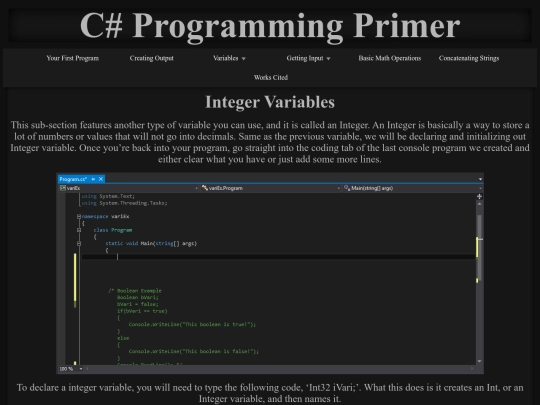Click the editor scrollbar up arrow
The height and width of the screenshot is (405, 540).
[479, 204]
